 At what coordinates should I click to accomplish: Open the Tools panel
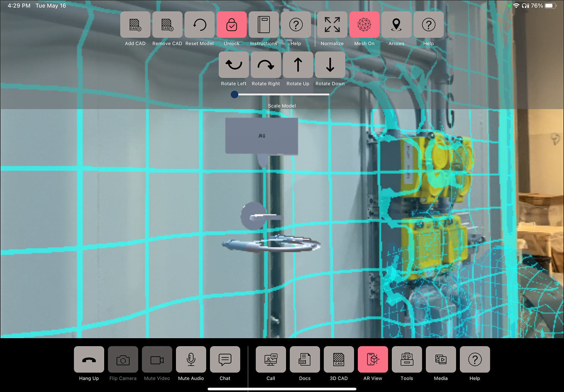coord(407,360)
